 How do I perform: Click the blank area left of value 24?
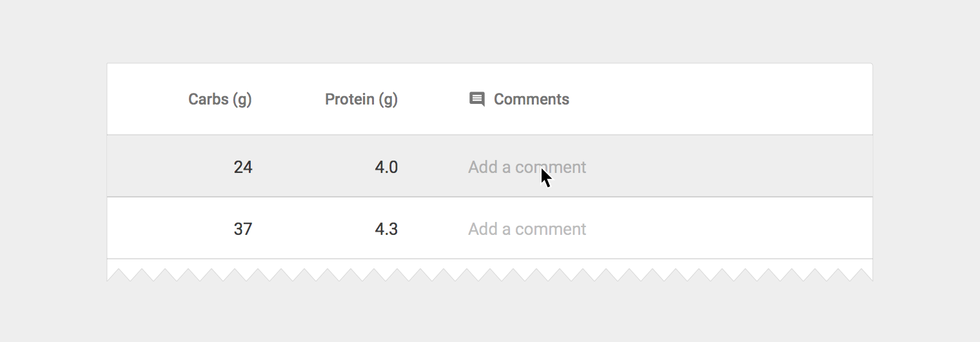click(168, 167)
